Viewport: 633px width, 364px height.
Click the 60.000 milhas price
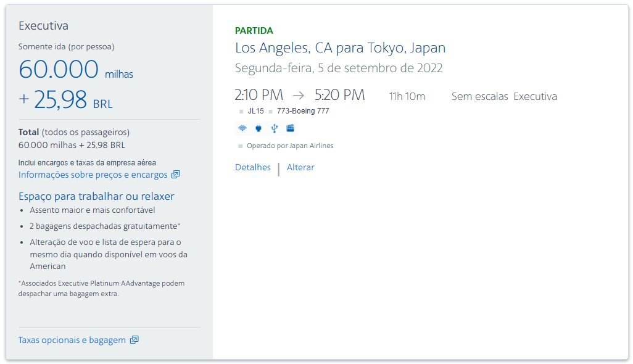pos(76,70)
